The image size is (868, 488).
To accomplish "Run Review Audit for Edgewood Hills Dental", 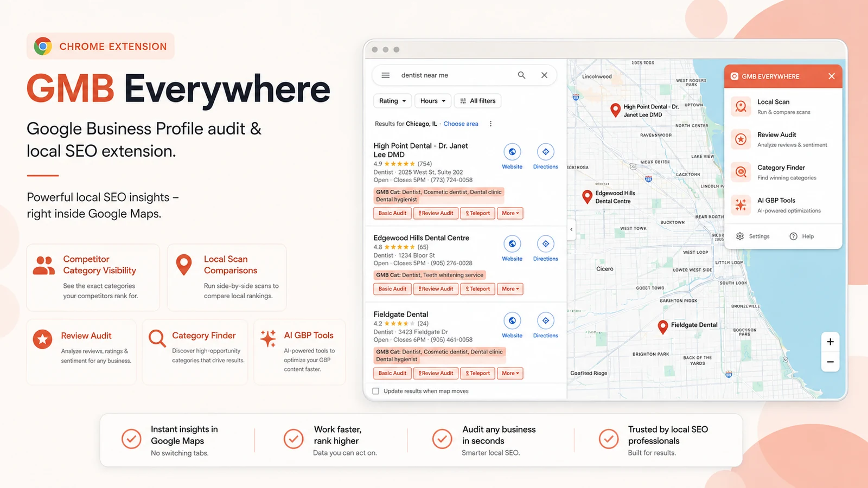I will point(436,289).
